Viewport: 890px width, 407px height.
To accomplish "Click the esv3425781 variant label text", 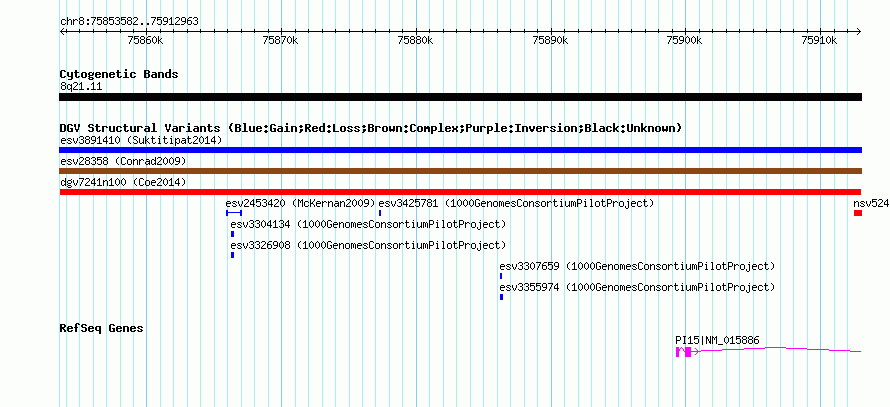I will point(516,203).
